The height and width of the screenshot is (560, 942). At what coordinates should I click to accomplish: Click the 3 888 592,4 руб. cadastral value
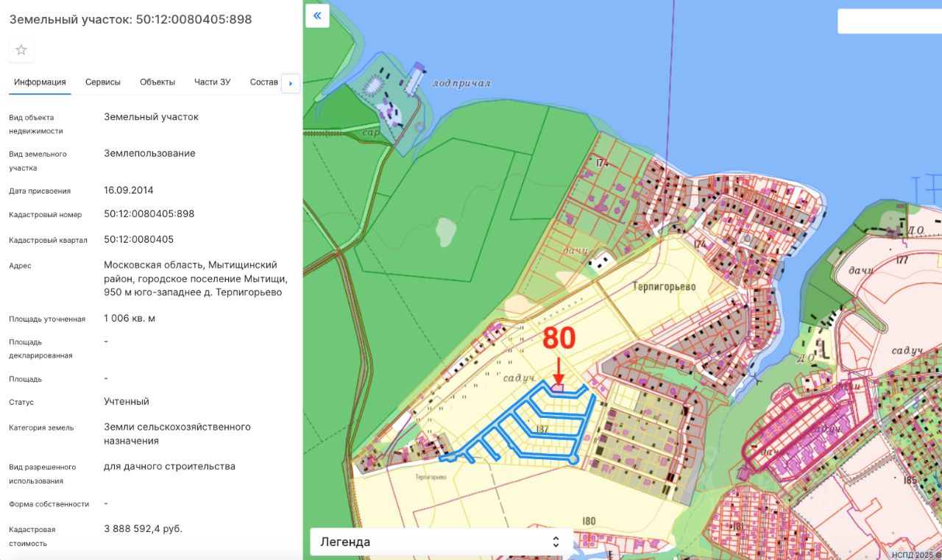point(144,528)
